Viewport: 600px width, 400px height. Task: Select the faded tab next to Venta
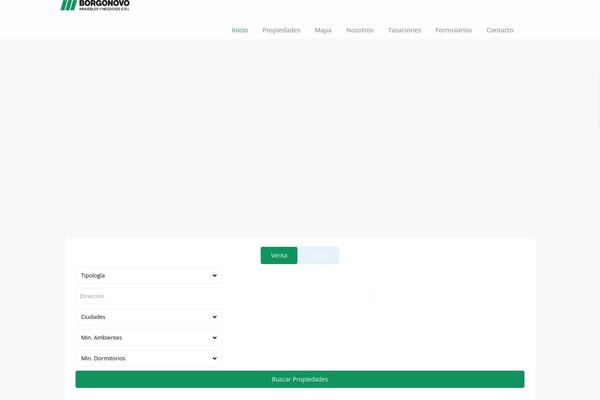318,255
